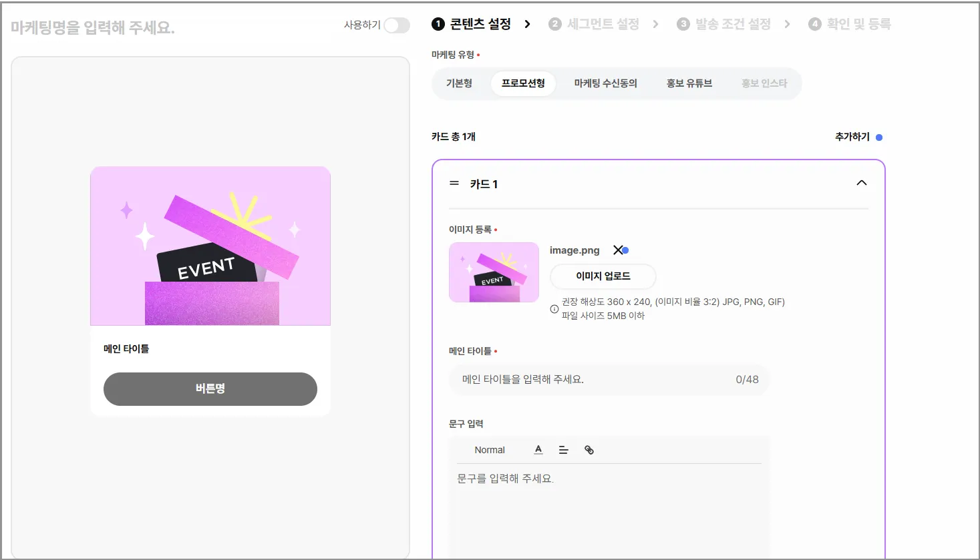Click the info icon next to 권장 해상도
This screenshot has height=560, width=980.
click(554, 309)
